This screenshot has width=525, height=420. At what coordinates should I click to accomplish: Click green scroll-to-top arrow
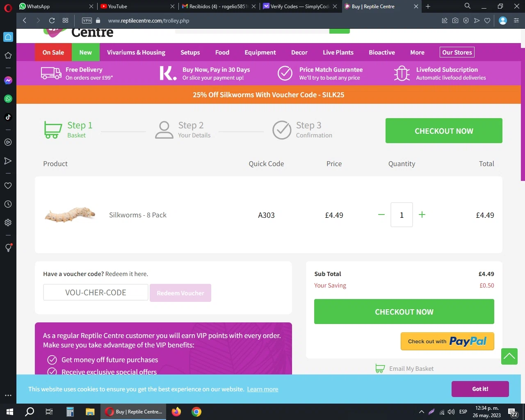[x=509, y=356]
